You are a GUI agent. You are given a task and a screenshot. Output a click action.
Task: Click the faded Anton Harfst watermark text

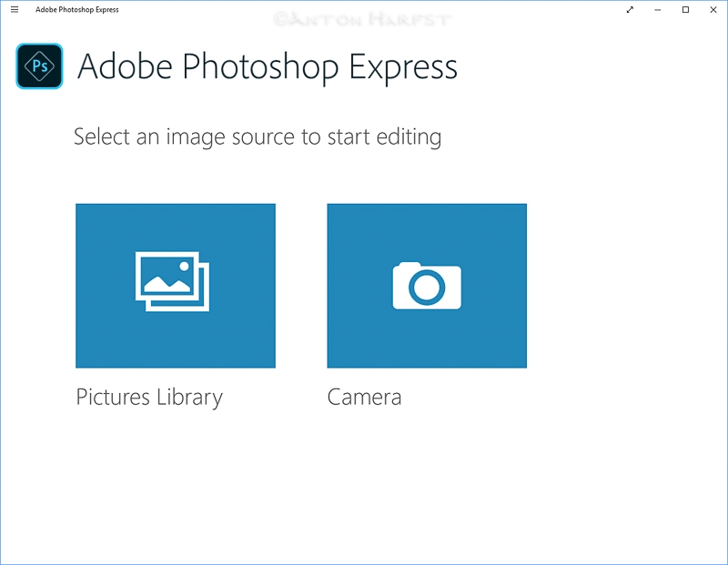point(361,19)
